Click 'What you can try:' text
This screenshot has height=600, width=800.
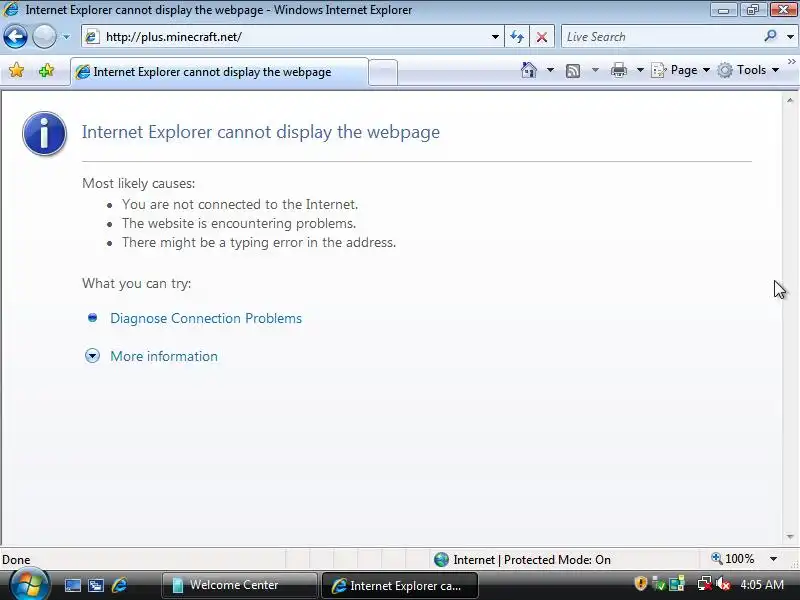tap(136, 283)
